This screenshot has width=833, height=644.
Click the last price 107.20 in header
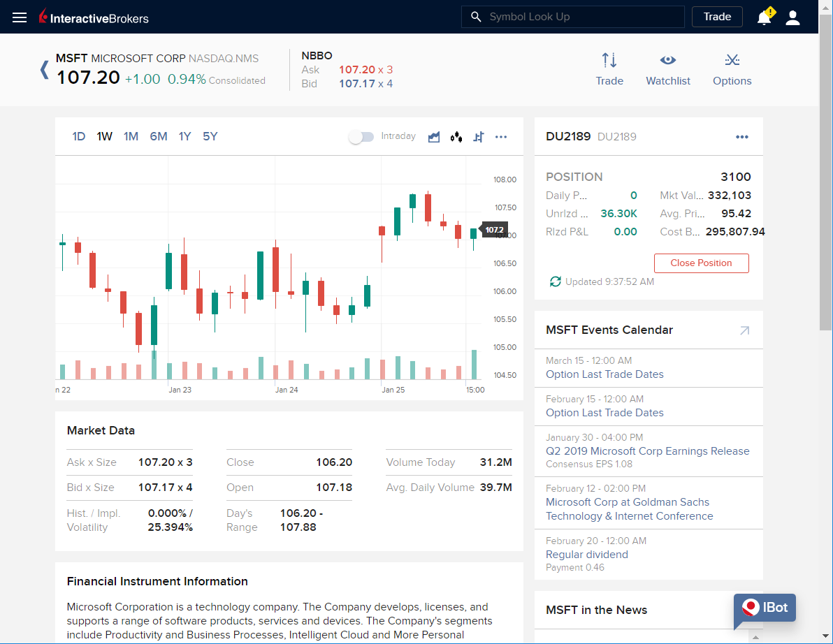pos(88,78)
